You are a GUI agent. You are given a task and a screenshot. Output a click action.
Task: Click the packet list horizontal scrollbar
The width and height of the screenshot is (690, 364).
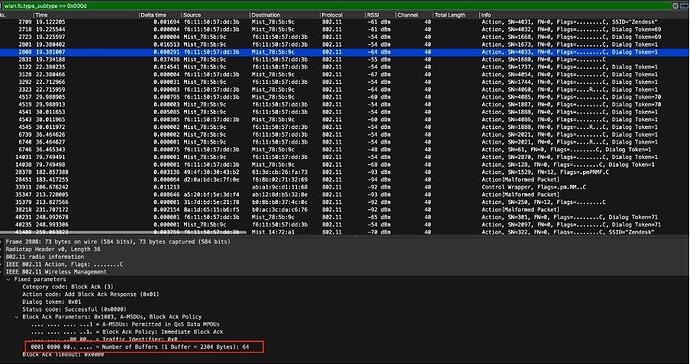point(123,232)
